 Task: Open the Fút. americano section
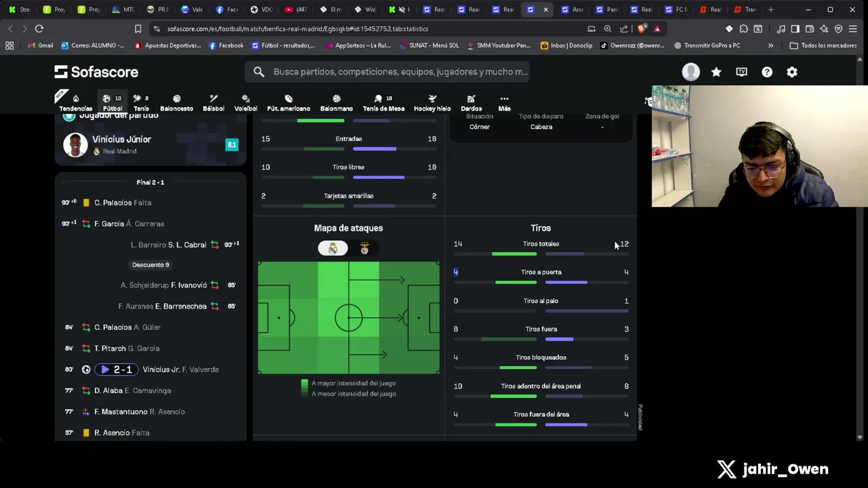[x=288, y=103]
